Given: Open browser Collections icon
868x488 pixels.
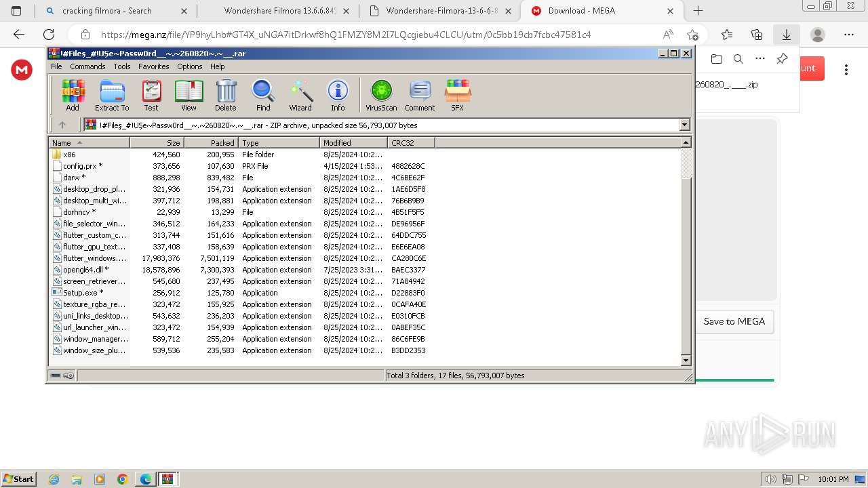Looking at the screenshot, I should coord(757,35).
